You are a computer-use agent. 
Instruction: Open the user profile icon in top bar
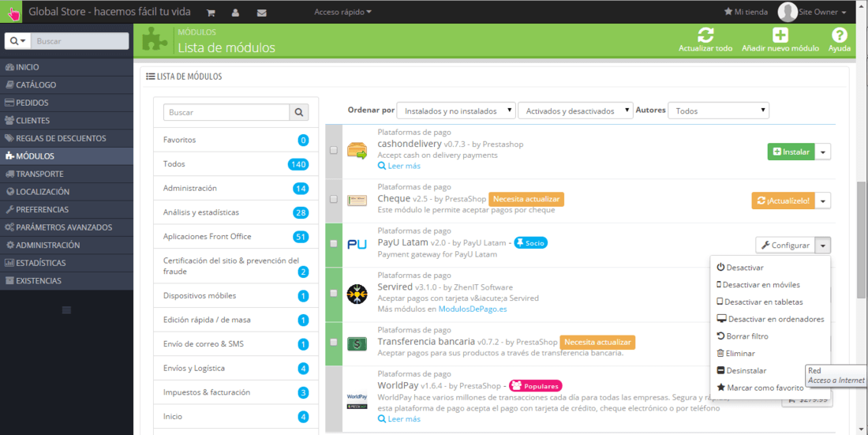[x=235, y=12]
